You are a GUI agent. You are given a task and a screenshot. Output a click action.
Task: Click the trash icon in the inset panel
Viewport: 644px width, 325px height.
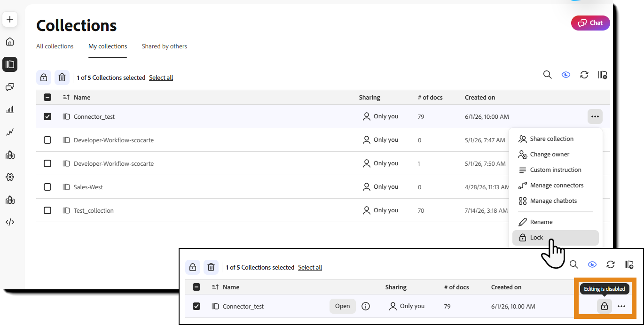point(211,267)
